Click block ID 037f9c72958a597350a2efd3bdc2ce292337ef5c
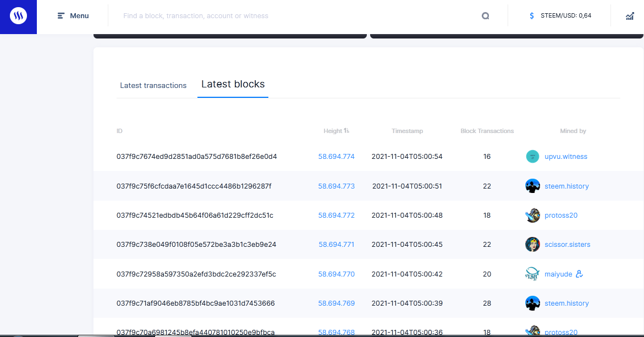 click(x=196, y=274)
